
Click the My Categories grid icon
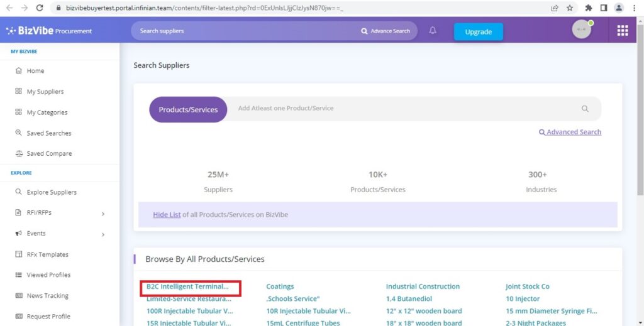(x=18, y=112)
